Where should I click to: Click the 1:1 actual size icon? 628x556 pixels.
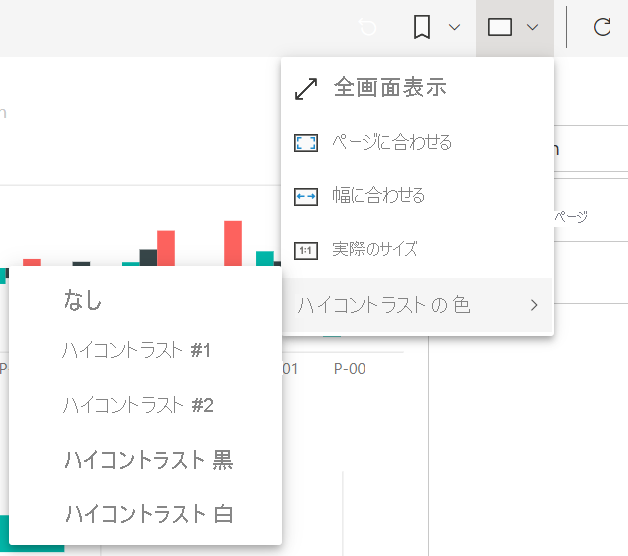click(306, 251)
